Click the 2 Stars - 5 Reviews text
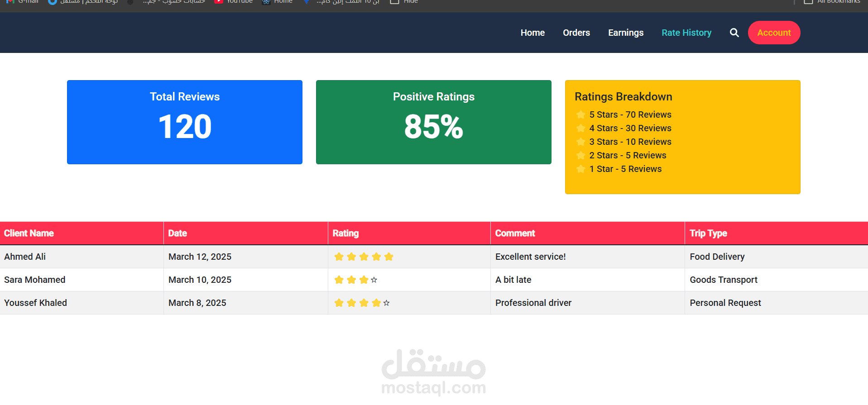Image resolution: width=868 pixels, height=405 pixels. [628, 155]
